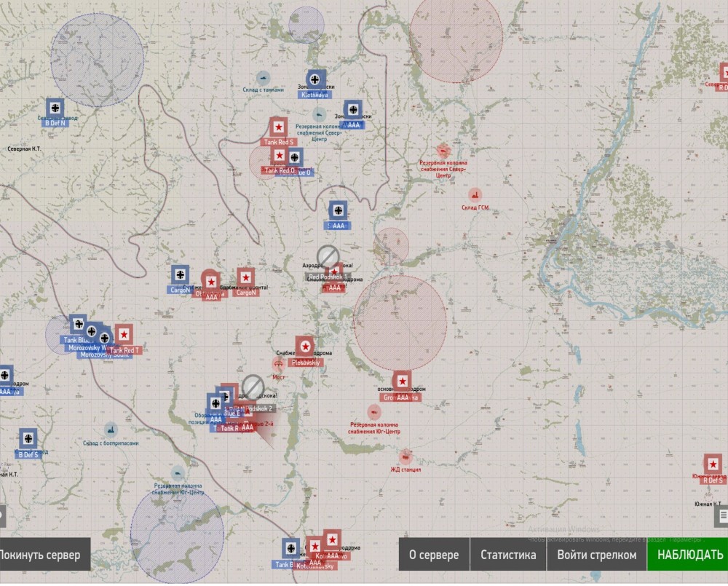Open the О сервере tab
728x586 pixels.
point(434,555)
